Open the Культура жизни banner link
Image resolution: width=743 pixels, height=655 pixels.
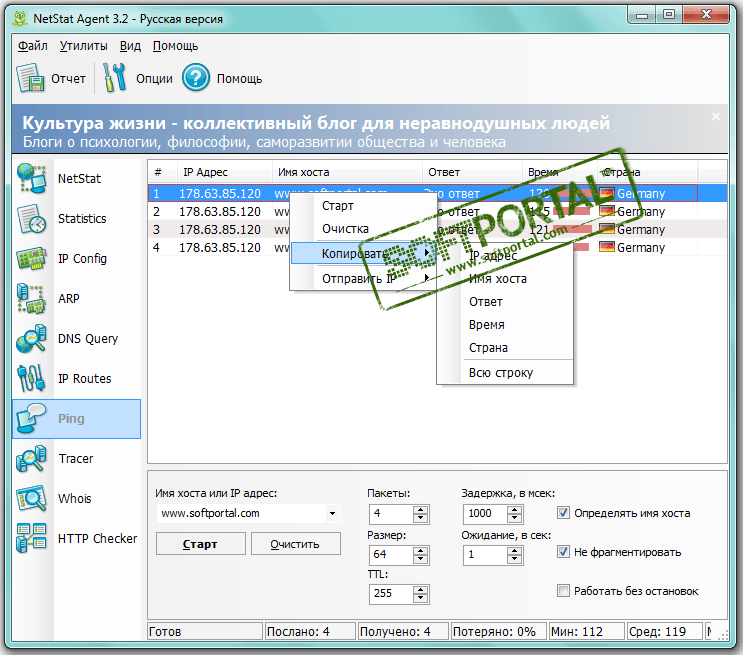click(316, 123)
